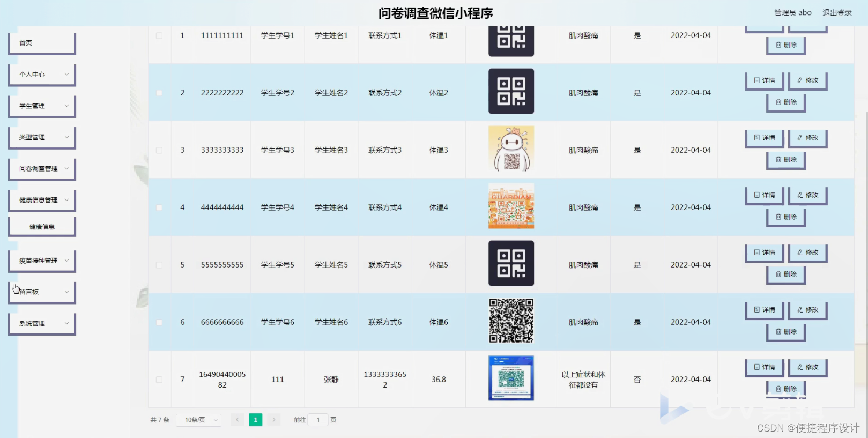Expand 类型管理 menu

tap(42, 137)
